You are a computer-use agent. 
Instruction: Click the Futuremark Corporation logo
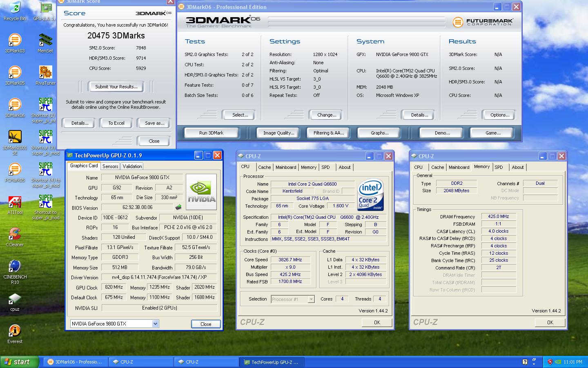pyautogui.click(x=483, y=22)
